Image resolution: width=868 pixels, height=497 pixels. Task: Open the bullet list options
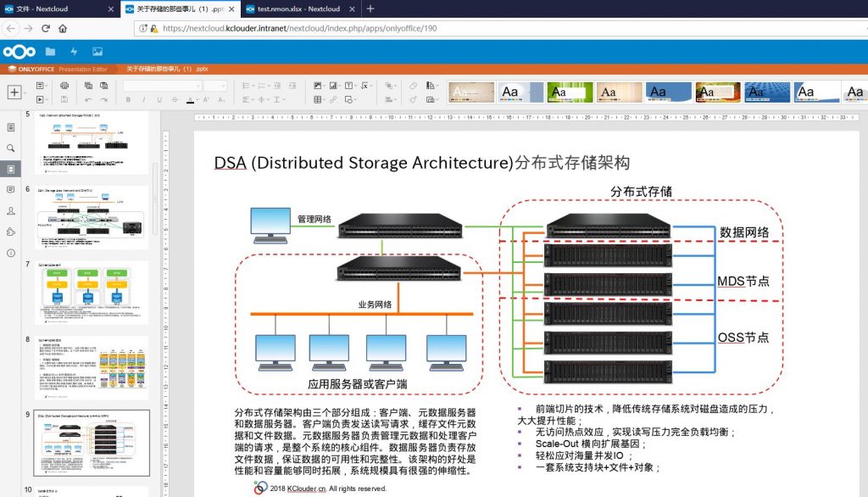click(x=247, y=86)
